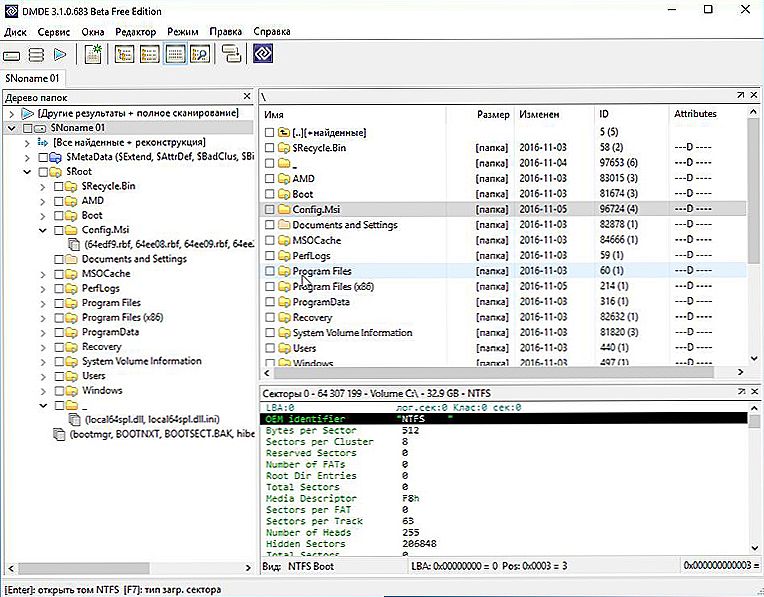Tick the Recovery checkbox in file list

(x=269, y=317)
